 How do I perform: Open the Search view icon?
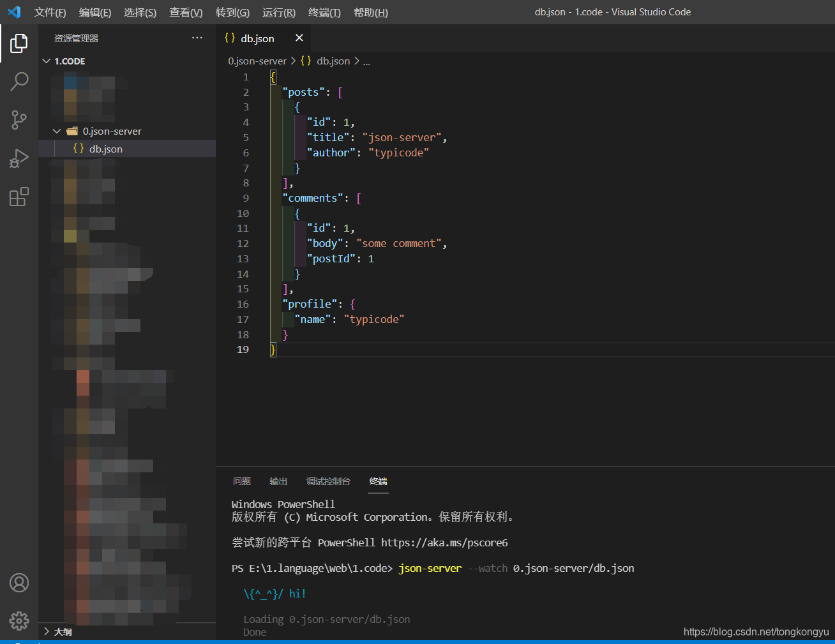pyautogui.click(x=19, y=82)
